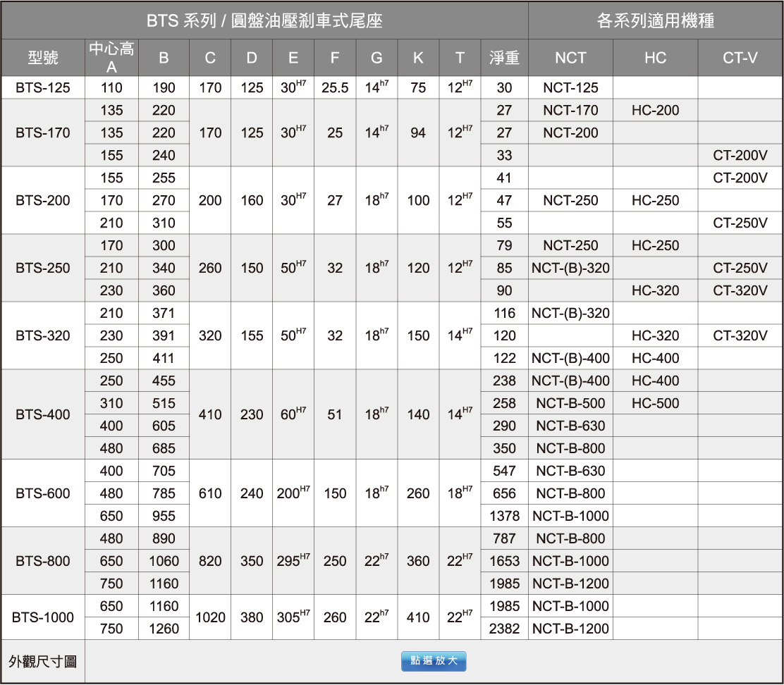Viewport: 784px width, 685px height.
Task: Select the HC column header
Action: pyautogui.click(x=655, y=58)
